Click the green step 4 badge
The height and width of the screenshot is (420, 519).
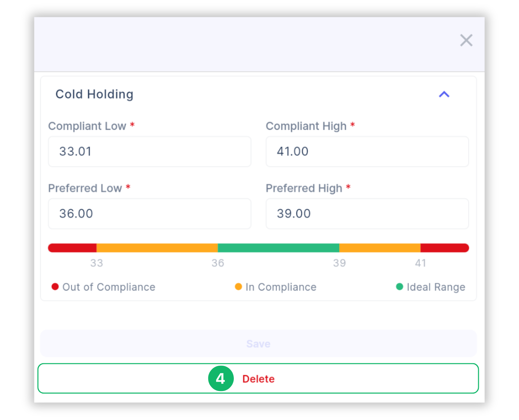pos(221,378)
